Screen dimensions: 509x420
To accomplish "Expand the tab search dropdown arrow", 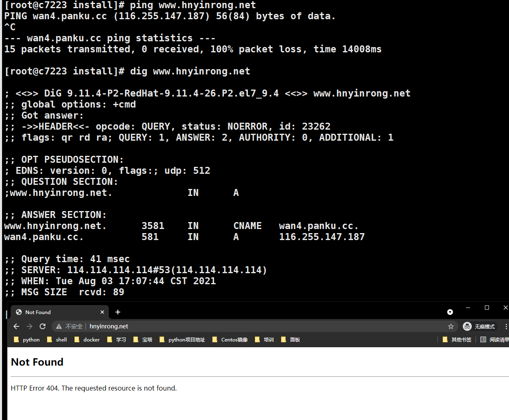I will 450,312.
